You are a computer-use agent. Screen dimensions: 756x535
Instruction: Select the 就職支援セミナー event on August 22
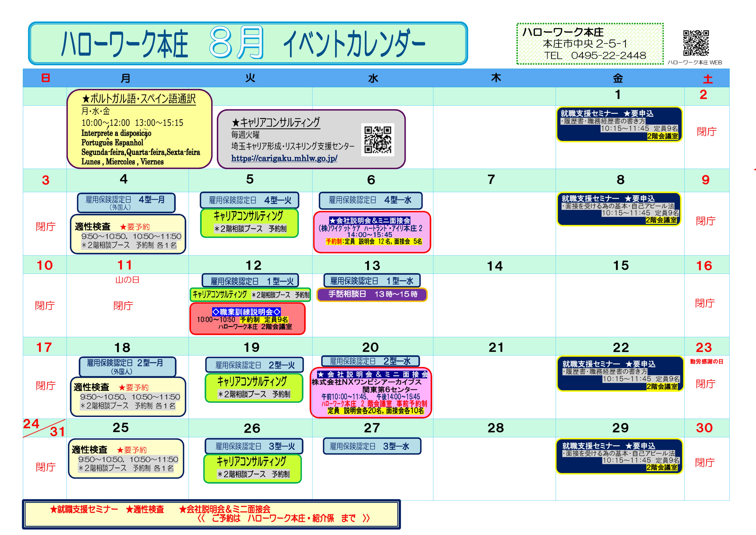coord(620,374)
